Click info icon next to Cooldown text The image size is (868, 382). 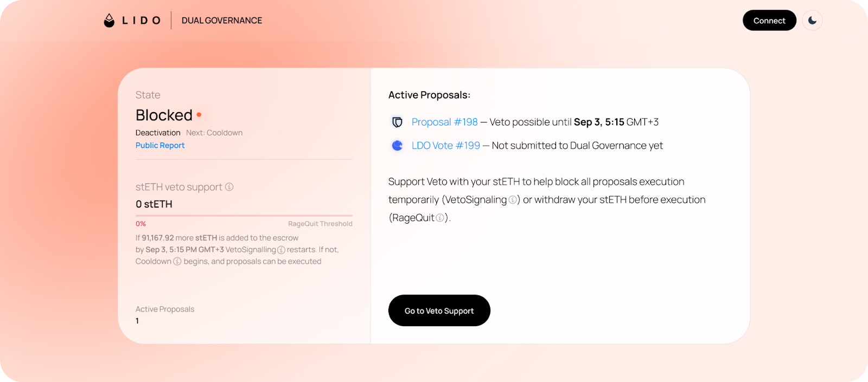(177, 261)
